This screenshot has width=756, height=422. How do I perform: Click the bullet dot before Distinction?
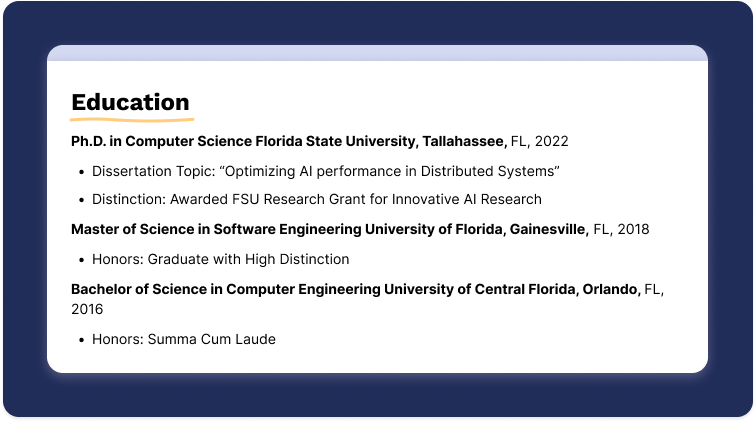coord(80,199)
